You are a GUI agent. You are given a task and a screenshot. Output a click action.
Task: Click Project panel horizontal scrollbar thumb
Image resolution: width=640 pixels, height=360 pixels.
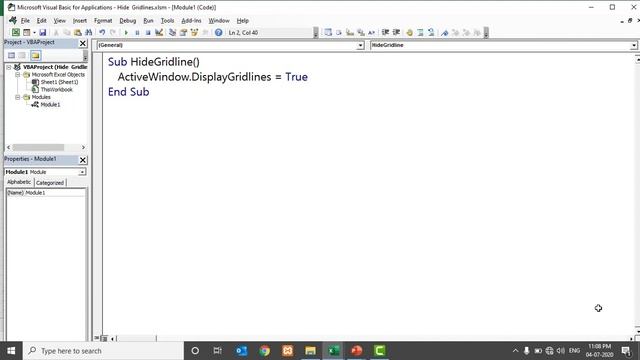[x=38, y=147]
